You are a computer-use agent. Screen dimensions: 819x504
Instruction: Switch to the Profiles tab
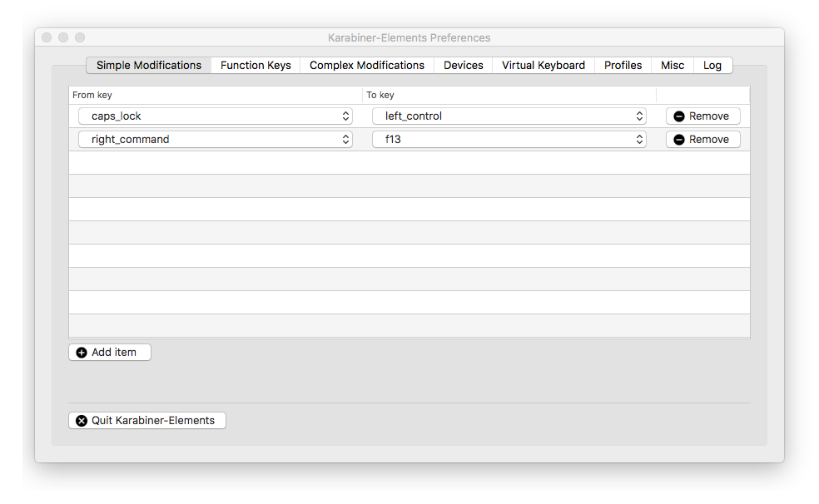[623, 65]
